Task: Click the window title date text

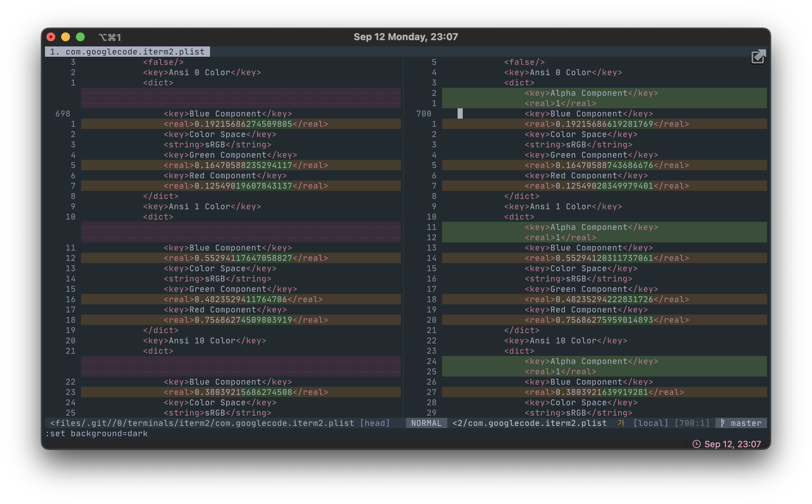Action: tap(406, 37)
